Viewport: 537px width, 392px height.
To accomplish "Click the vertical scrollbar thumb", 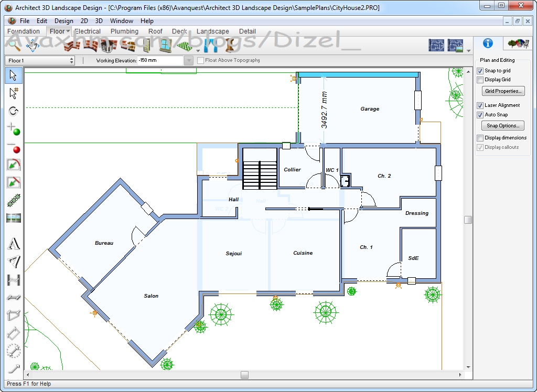I will pyautogui.click(x=468, y=220).
